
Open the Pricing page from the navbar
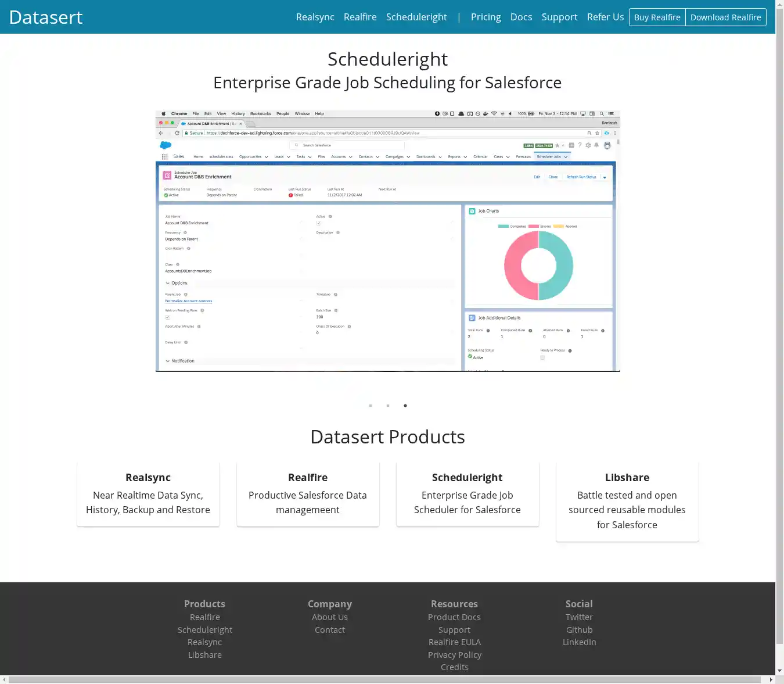click(x=485, y=17)
